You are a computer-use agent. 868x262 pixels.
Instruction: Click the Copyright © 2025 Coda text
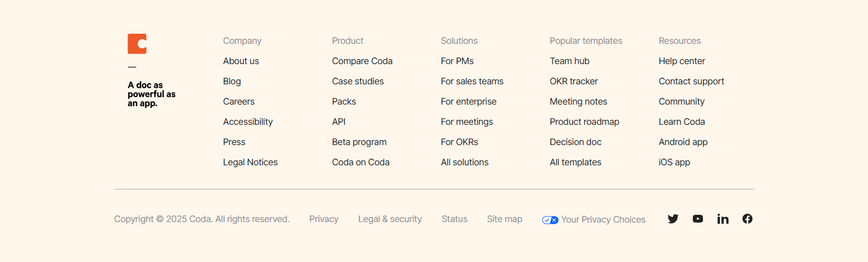(x=202, y=219)
